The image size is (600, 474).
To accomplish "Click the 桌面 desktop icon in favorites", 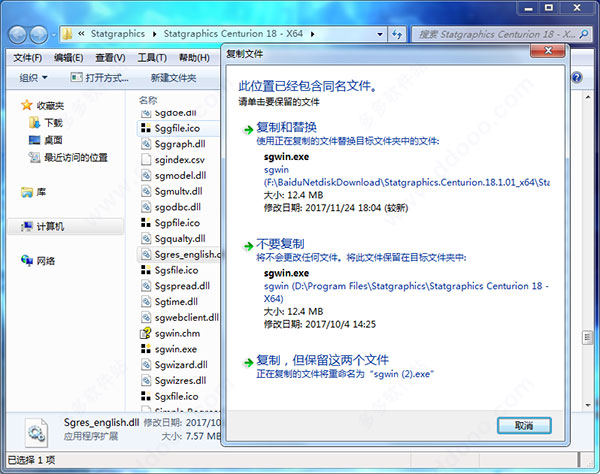I will coord(34,140).
